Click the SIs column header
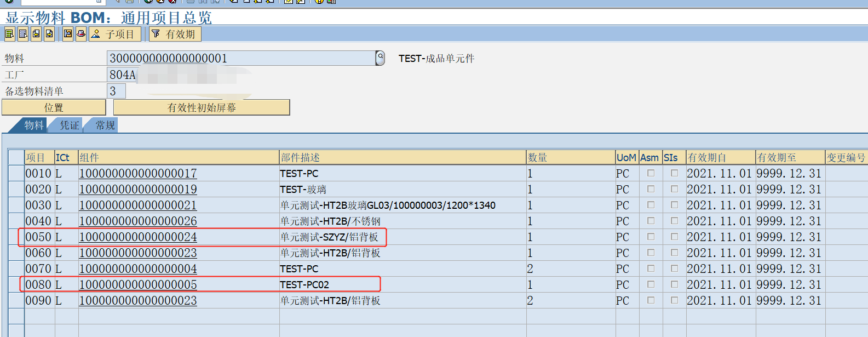Viewport: 868px width, 337px height. pos(674,157)
